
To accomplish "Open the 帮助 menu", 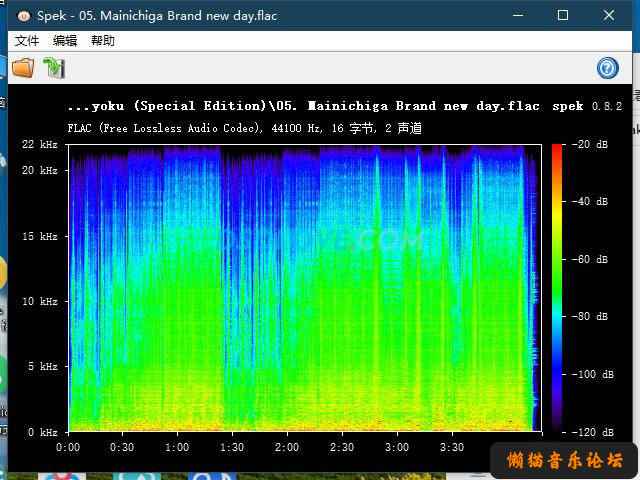I will click(x=102, y=41).
